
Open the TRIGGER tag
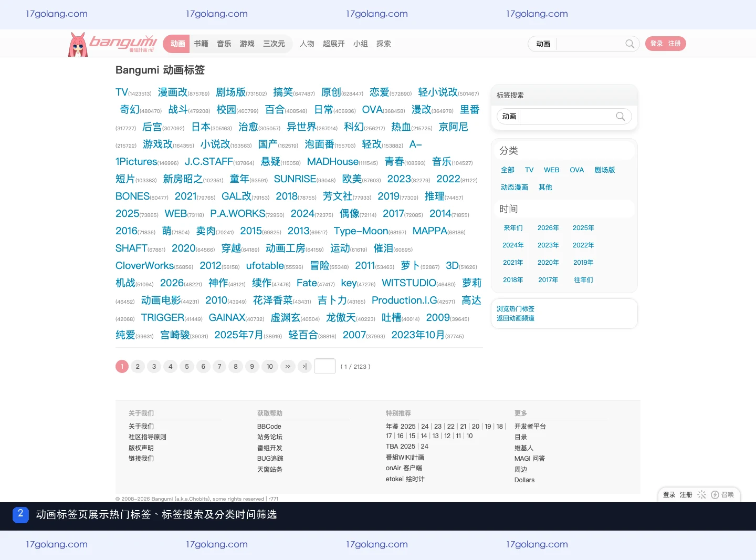(163, 317)
